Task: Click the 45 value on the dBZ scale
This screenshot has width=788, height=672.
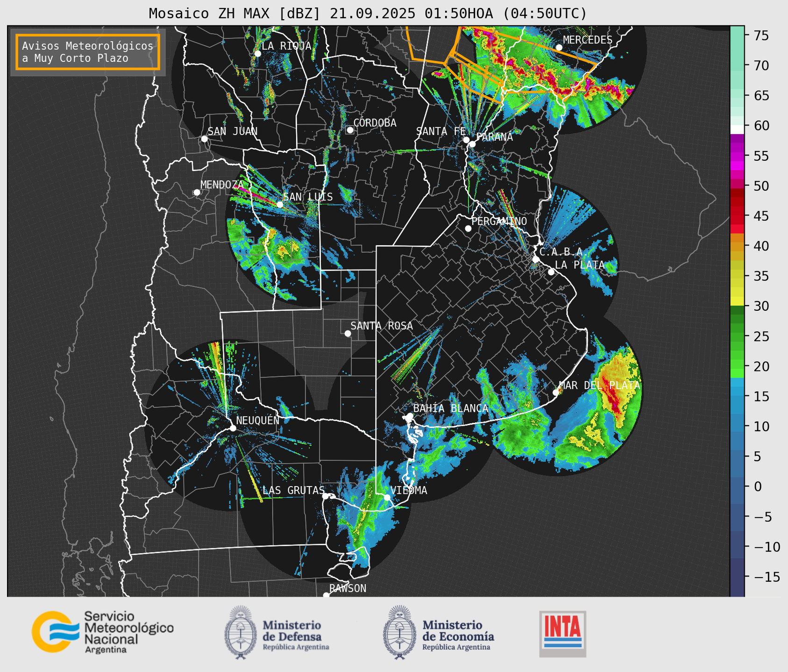Action: click(x=761, y=216)
